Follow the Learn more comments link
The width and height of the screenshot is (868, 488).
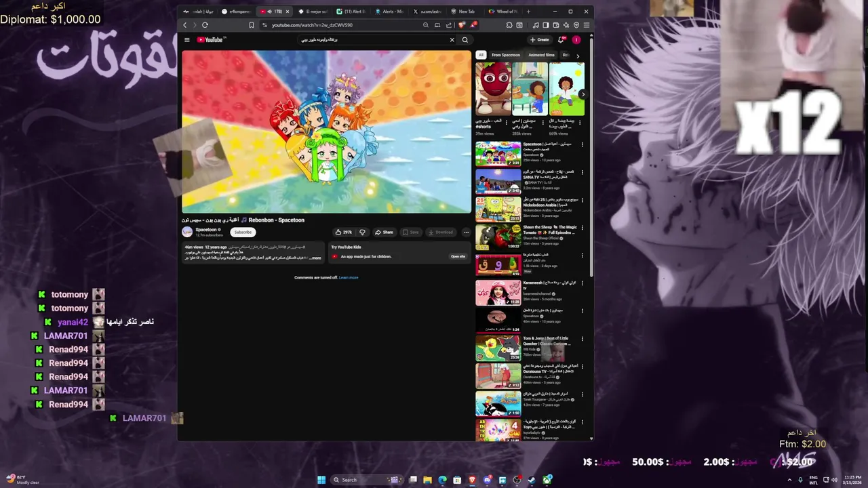point(349,277)
